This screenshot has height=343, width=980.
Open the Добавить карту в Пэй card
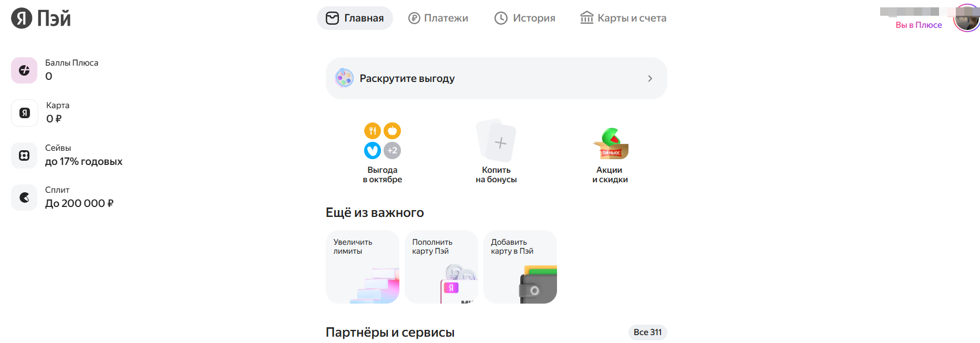point(520,267)
